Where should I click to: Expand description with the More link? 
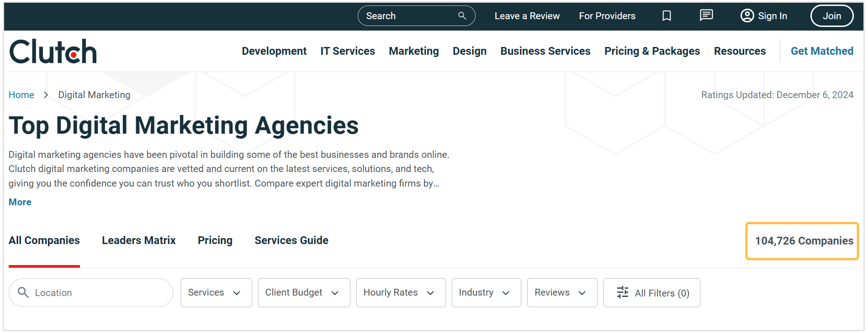click(x=20, y=202)
